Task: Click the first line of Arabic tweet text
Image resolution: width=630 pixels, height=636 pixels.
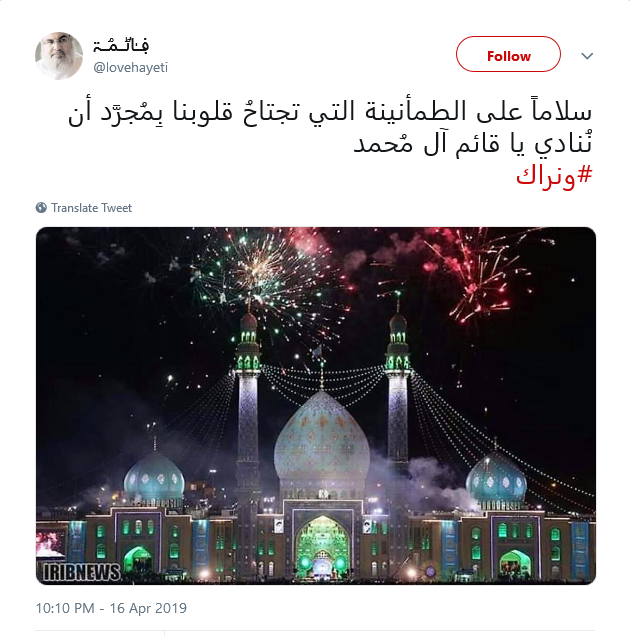Action: tap(329, 111)
